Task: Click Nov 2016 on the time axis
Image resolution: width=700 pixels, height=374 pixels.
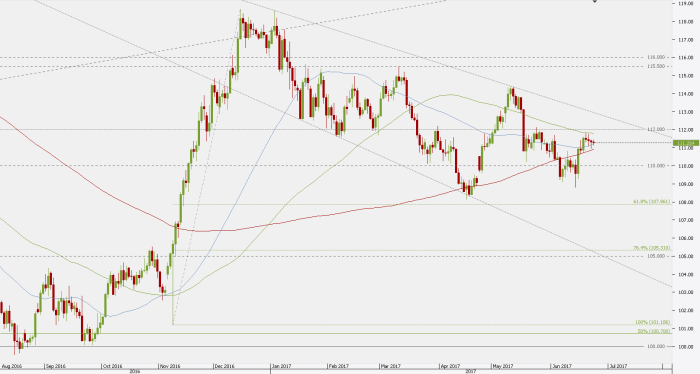Action: [169, 366]
